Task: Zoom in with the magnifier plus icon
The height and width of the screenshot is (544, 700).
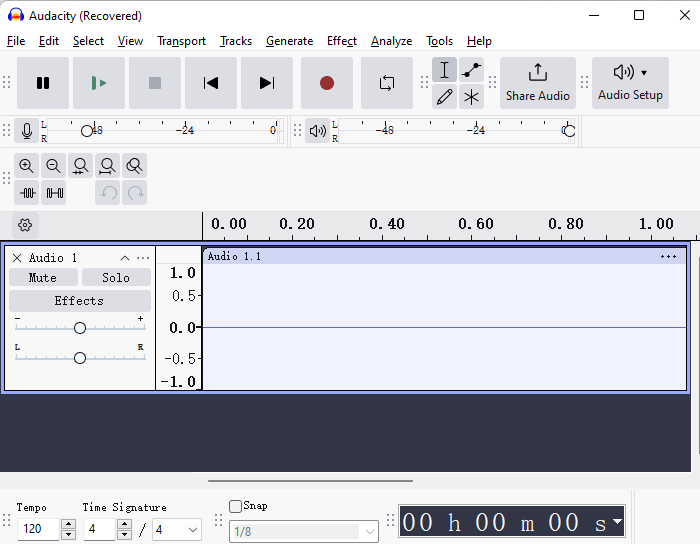Action: click(x=26, y=166)
